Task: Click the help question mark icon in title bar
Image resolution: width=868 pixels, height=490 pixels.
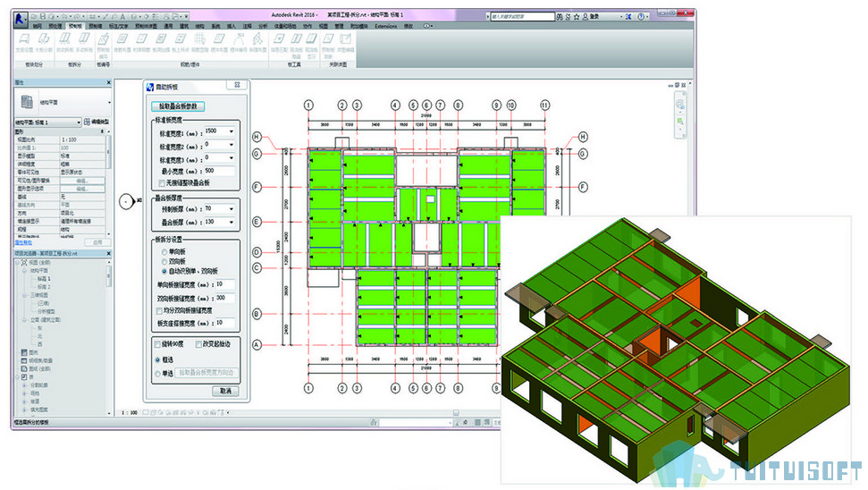Action: point(641,17)
